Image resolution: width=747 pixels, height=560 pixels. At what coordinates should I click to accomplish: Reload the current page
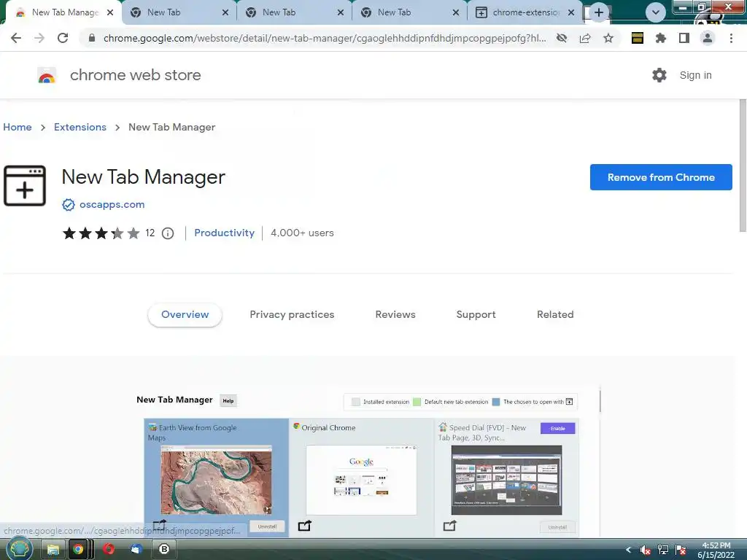pos(63,38)
